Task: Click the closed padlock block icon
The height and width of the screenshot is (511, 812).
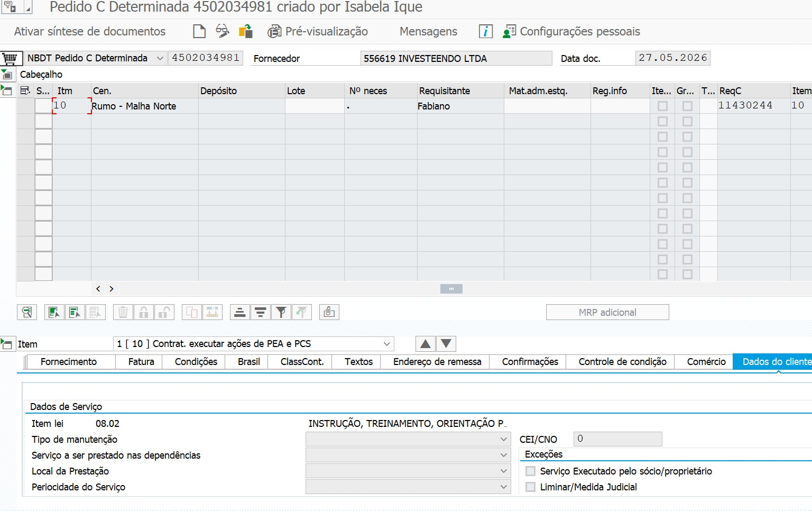Action: pyautogui.click(x=144, y=312)
